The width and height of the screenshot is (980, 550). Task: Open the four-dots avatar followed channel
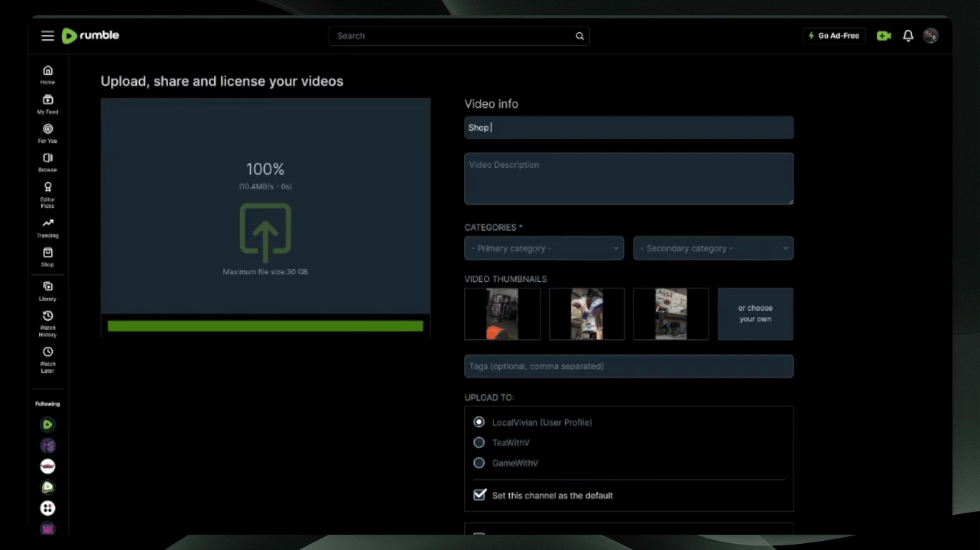[x=47, y=508]
